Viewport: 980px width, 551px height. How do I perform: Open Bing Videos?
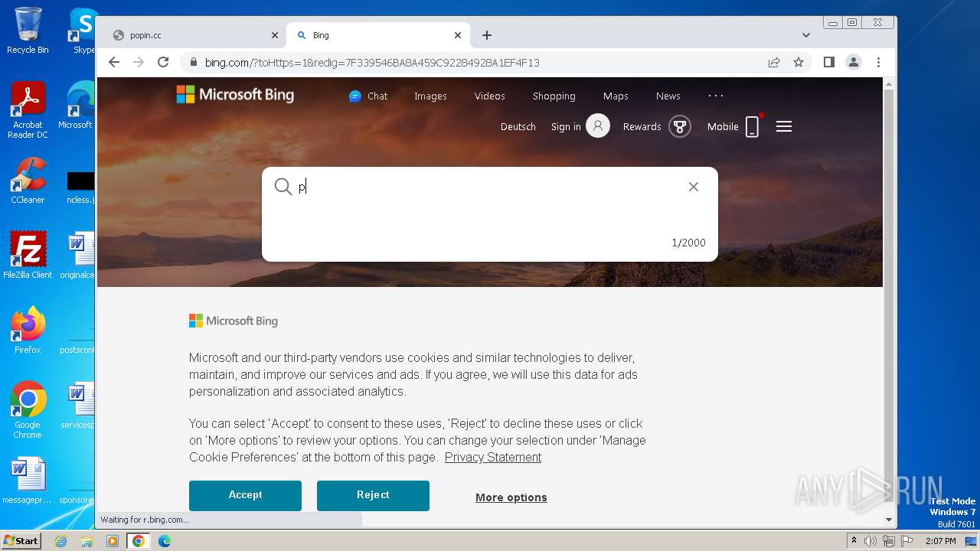click(x=490, y=96)
